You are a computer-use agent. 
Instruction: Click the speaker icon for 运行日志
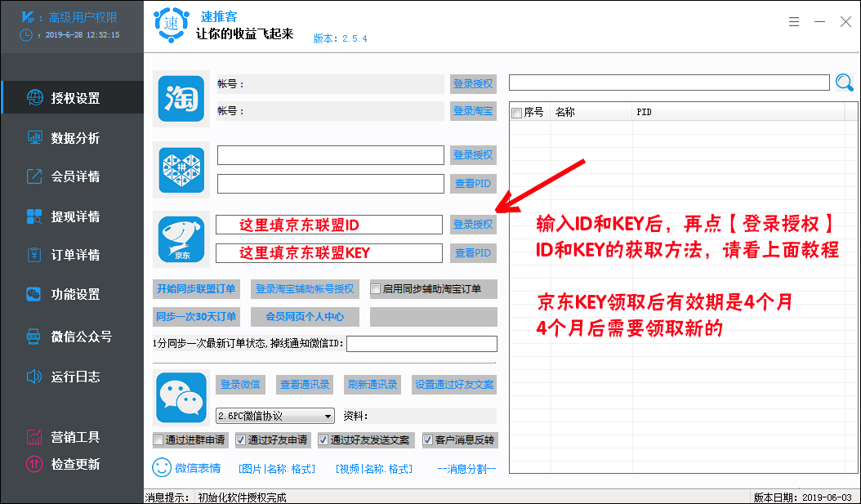pyautogui.click(x=34, y=377)
